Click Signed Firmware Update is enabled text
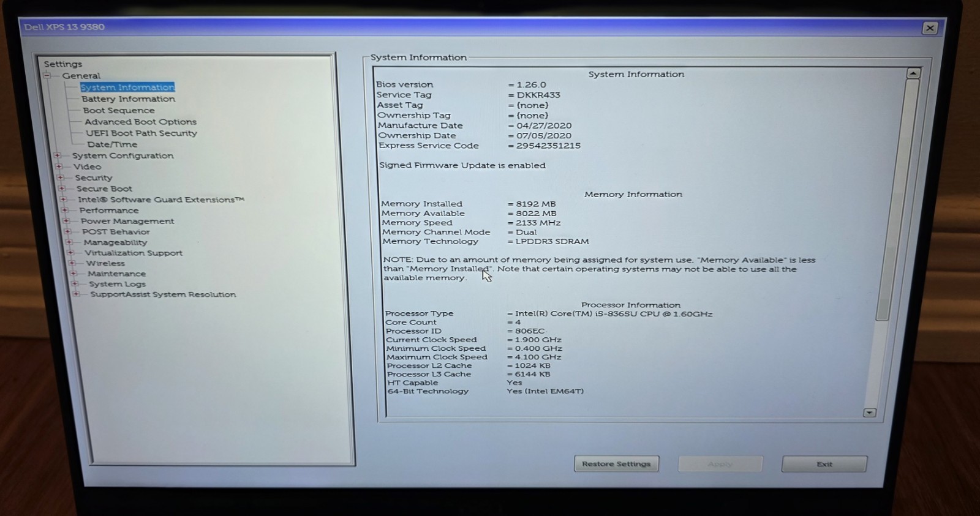Image resolution: width=980 pixels, height=516 pixels. (x=462, y=165)
